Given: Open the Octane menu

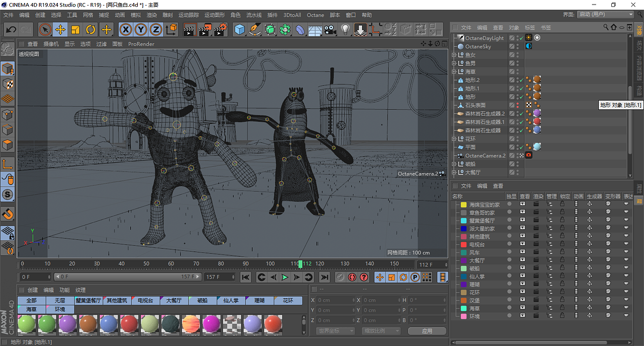Looking at the screenshot, I should coord(315,15).
